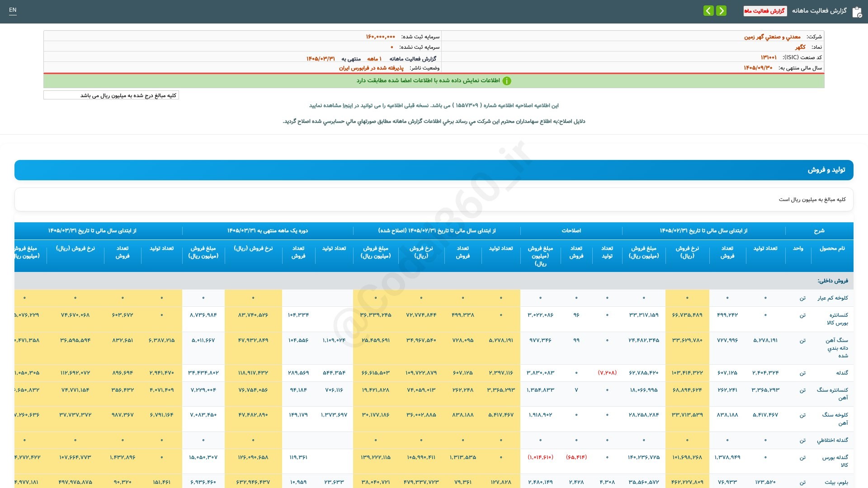
Task: Click the report period end date ۱۴۰۵/۰۳/۳۱ in header info
Action: [321, 59]
